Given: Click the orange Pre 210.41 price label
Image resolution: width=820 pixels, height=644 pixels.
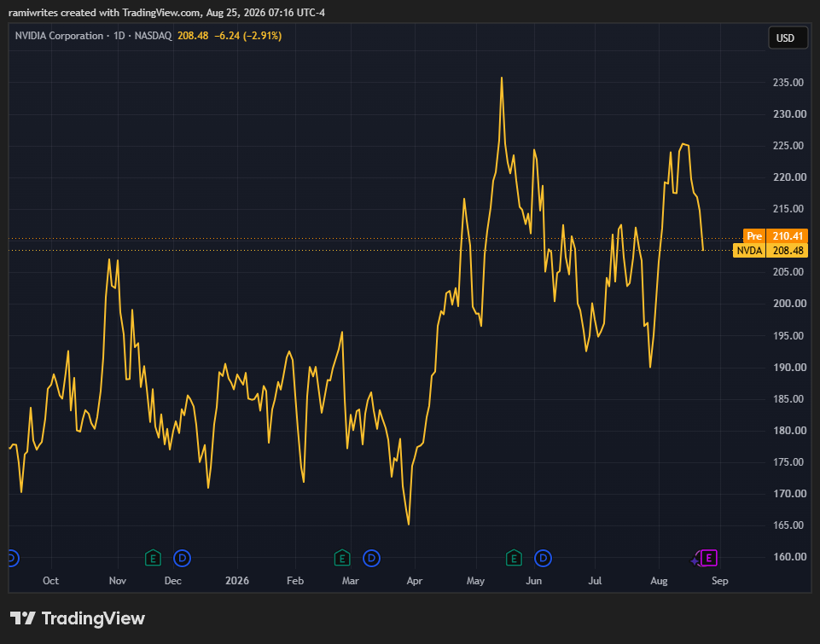Looking at the screenshot, I should pos(776,236).
